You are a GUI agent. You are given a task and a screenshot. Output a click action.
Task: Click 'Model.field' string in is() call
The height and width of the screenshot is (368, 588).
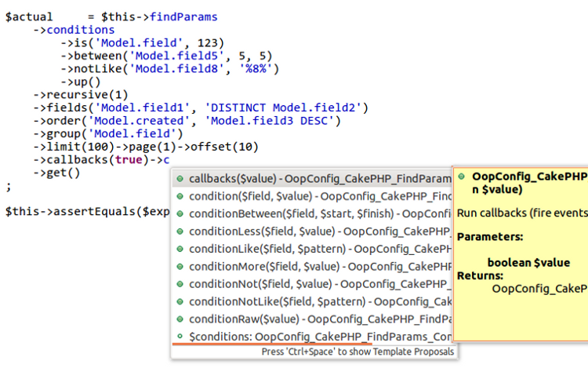[x=139, y=43]
